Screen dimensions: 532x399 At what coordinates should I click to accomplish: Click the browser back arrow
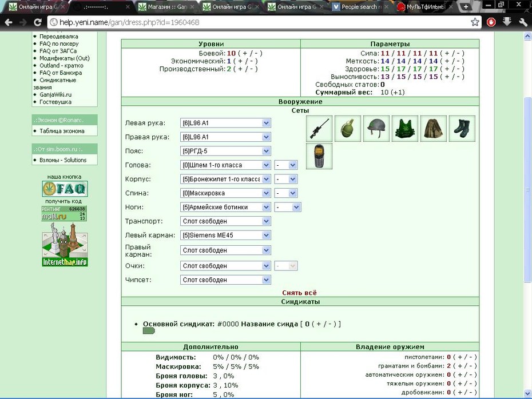click(x=9, y=22)
